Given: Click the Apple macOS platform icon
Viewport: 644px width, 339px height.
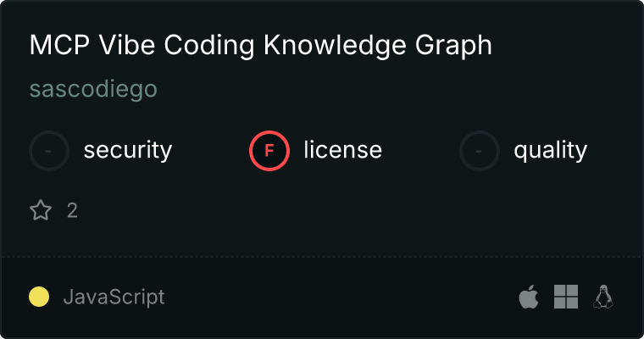Looking at the screenshot, I should pyautogui.click(x=528, y=297).
